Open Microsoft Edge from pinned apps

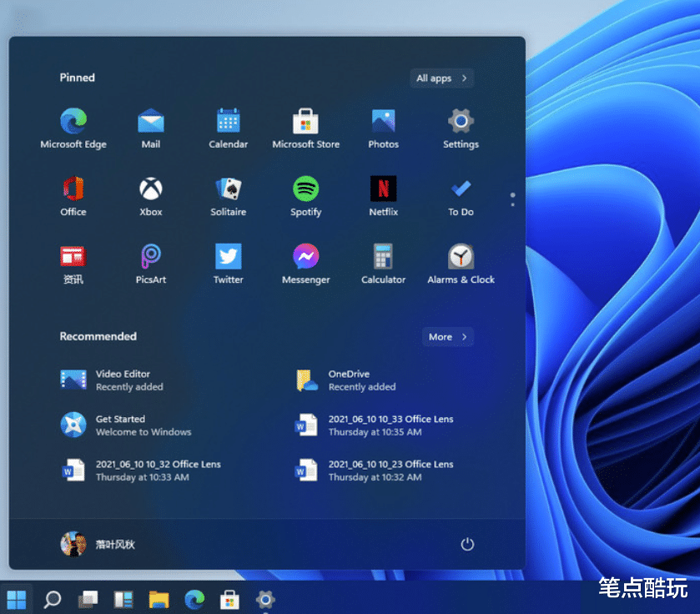pyautogui.click(x=73, y=121)
